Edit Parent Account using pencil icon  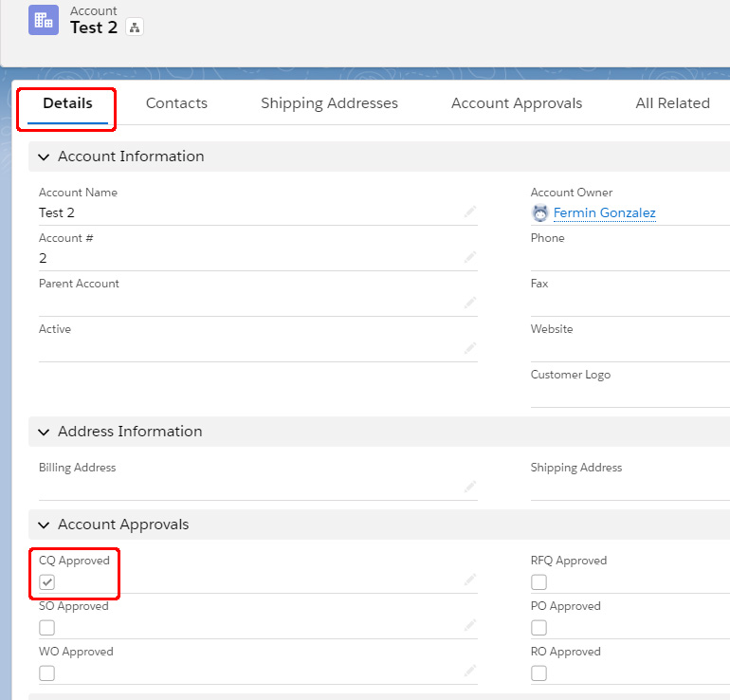(x=469, y=303)
